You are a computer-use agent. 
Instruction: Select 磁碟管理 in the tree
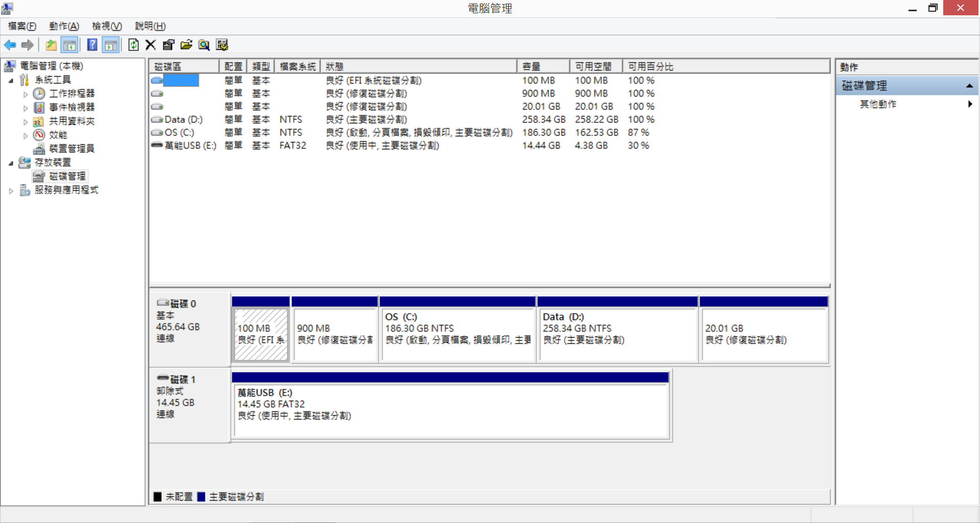click(67, 176)
